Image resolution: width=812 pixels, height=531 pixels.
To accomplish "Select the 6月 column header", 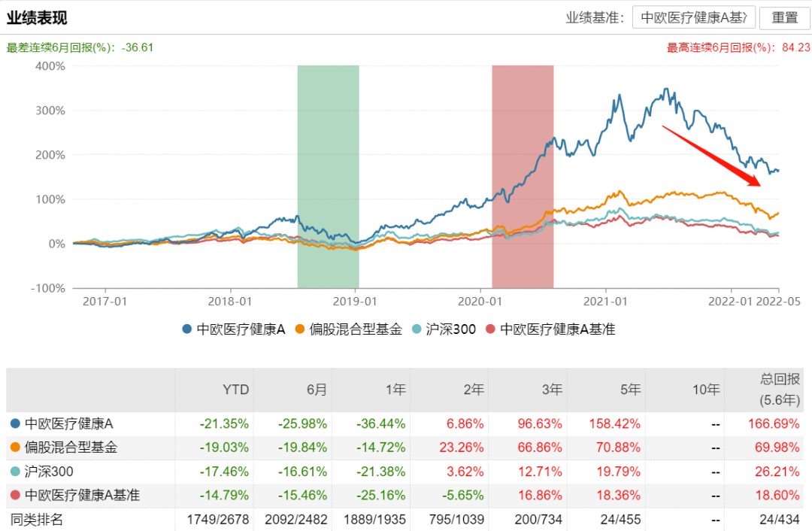I will coord(316,390).
